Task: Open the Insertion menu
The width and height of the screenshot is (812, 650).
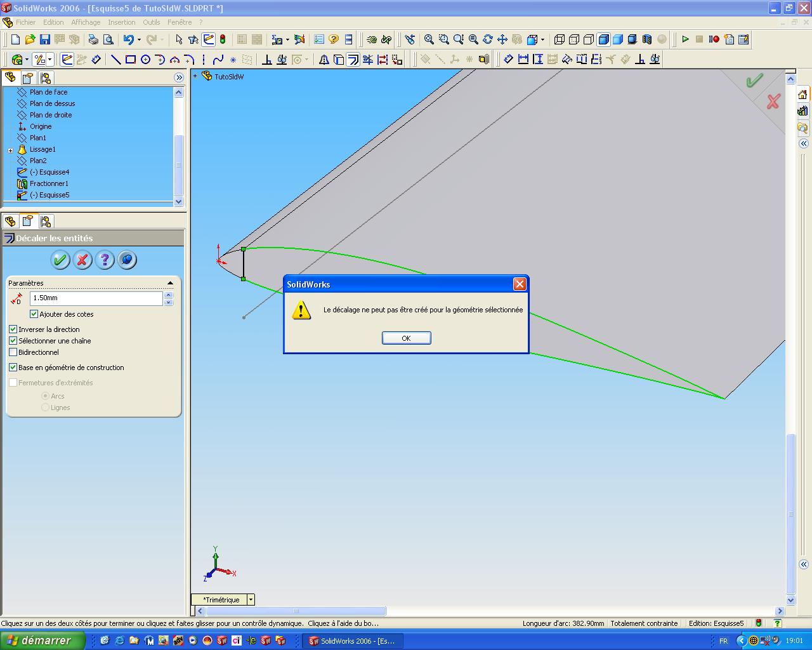Action: [x=121, y=22]
